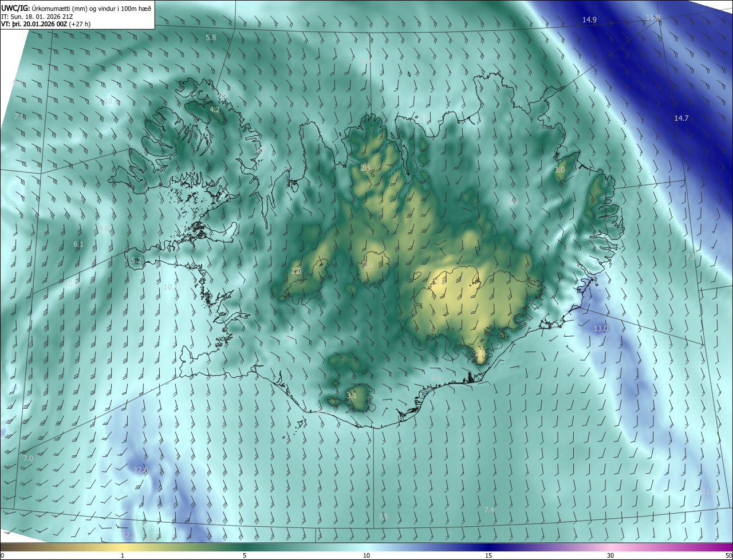
Task: Click the 13.0 value on the map
Action: pyautogui.click(x=601, y=329)
